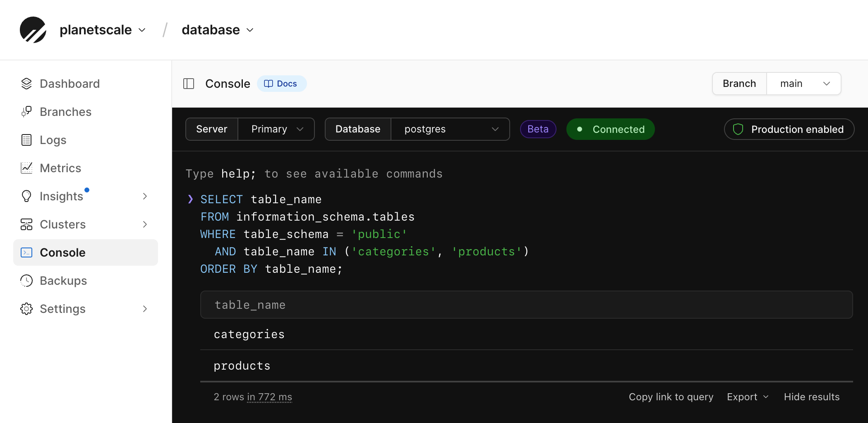Click the Settings gear icon

26,309
